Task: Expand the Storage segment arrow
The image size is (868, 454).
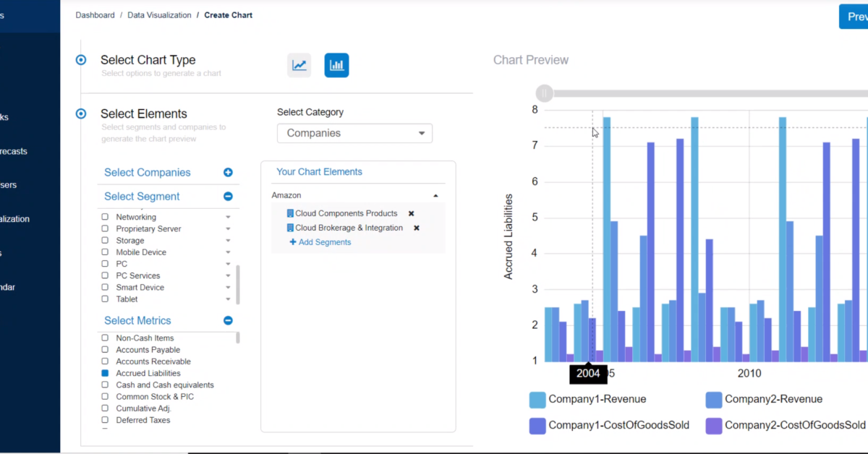Action: pyautogui.click(x=228, y=241)
